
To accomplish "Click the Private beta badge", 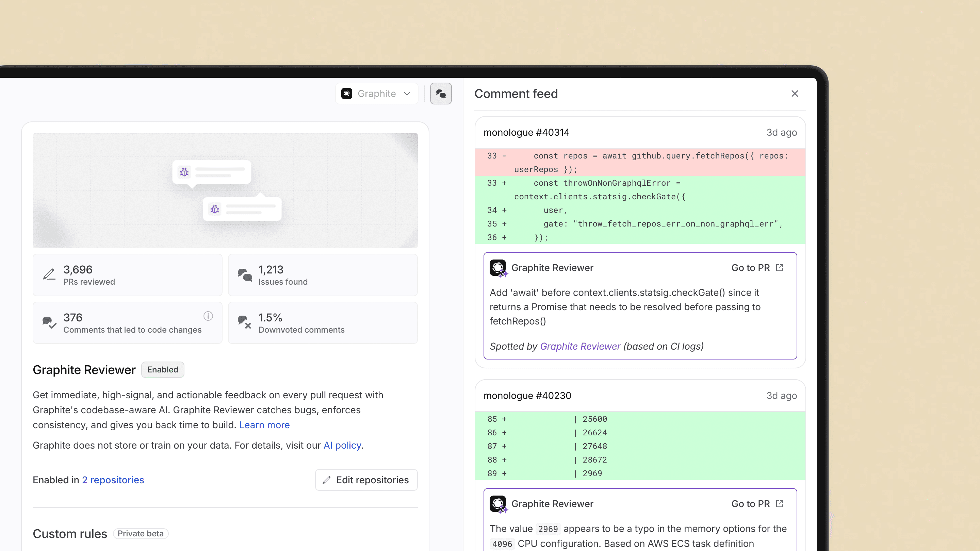I will click(x=141, y=534).
